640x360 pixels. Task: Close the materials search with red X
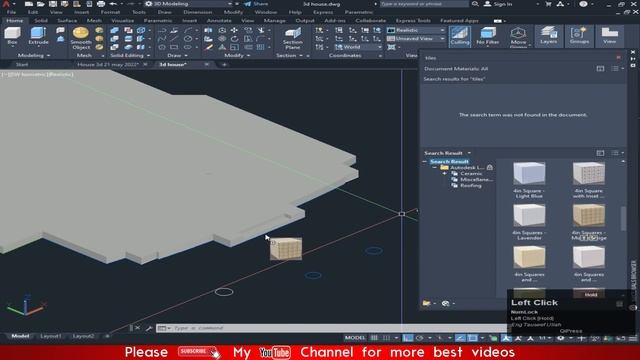click(618, 58)
